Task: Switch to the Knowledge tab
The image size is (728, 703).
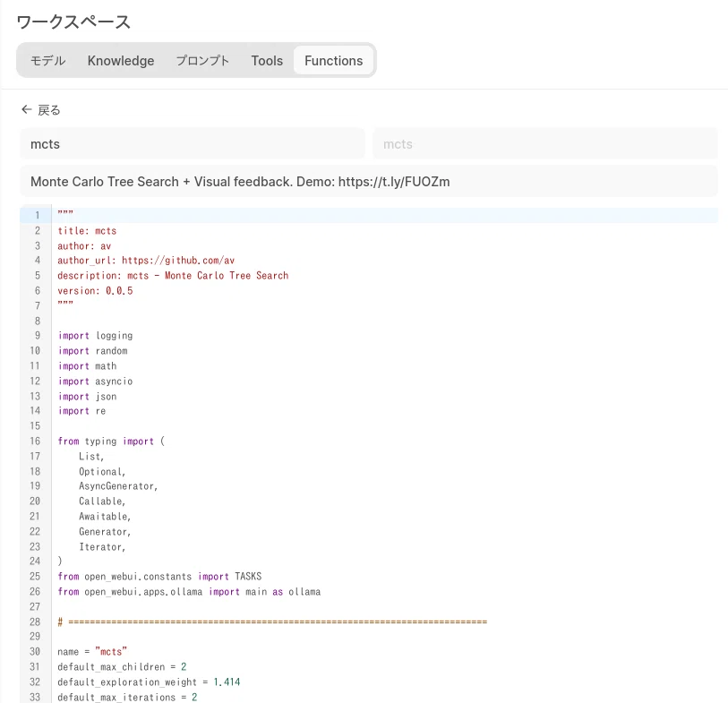Action: [121, 60]
